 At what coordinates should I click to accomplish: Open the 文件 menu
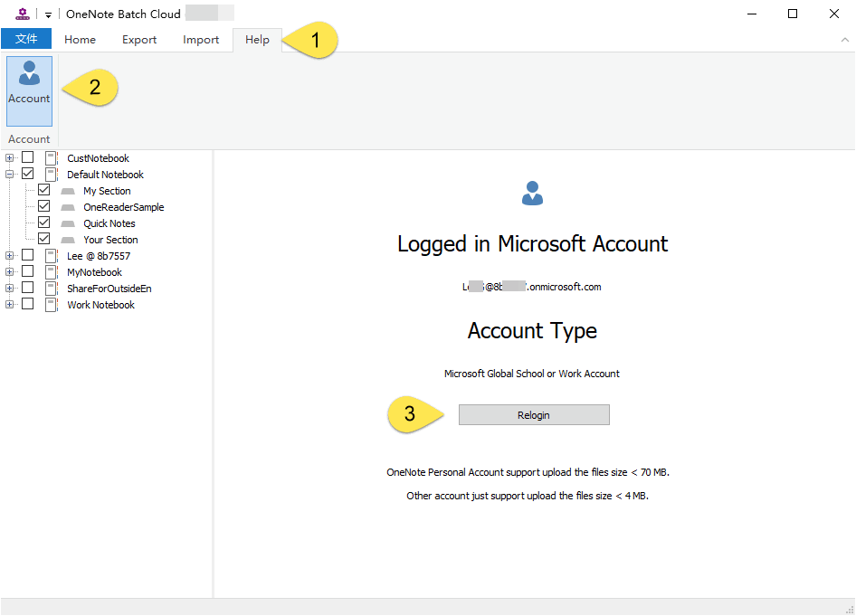26,39
